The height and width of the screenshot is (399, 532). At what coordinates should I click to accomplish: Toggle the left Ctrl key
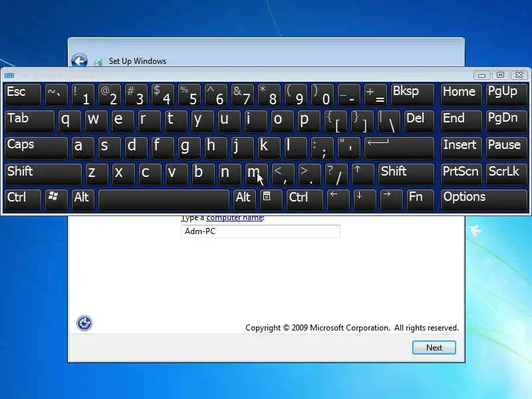[x=23, y=200]
